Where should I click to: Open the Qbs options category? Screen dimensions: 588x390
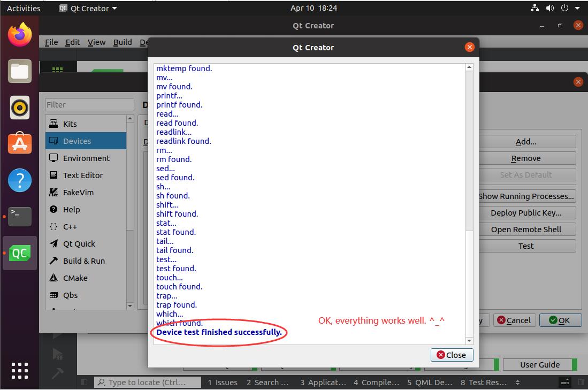point(86,295)
